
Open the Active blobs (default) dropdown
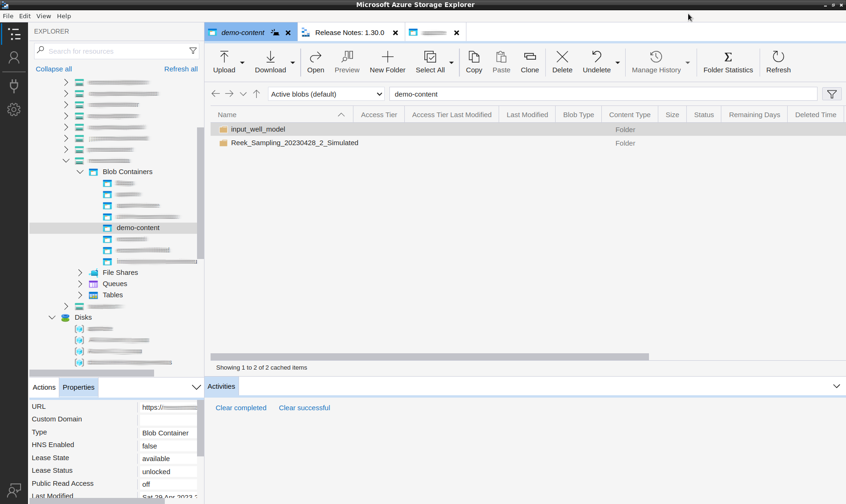326,94
